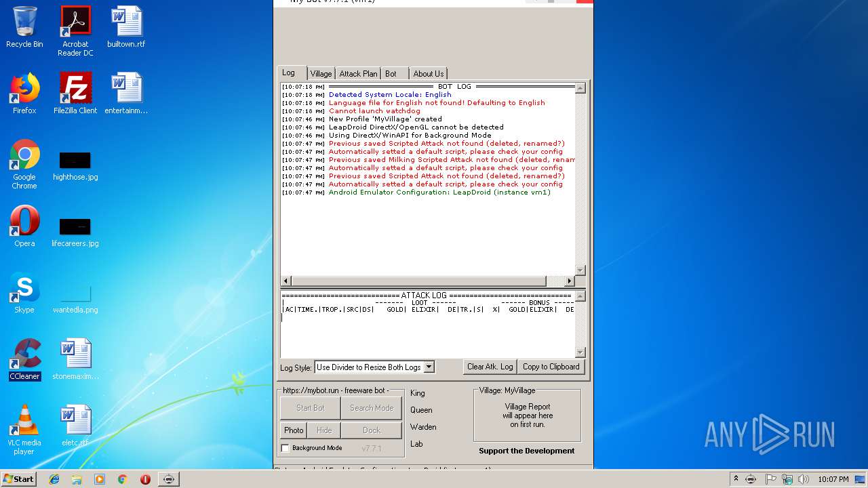Open Support the Development link
The width and height of the screenshot is (868, 488).
(x=526, y=451)
